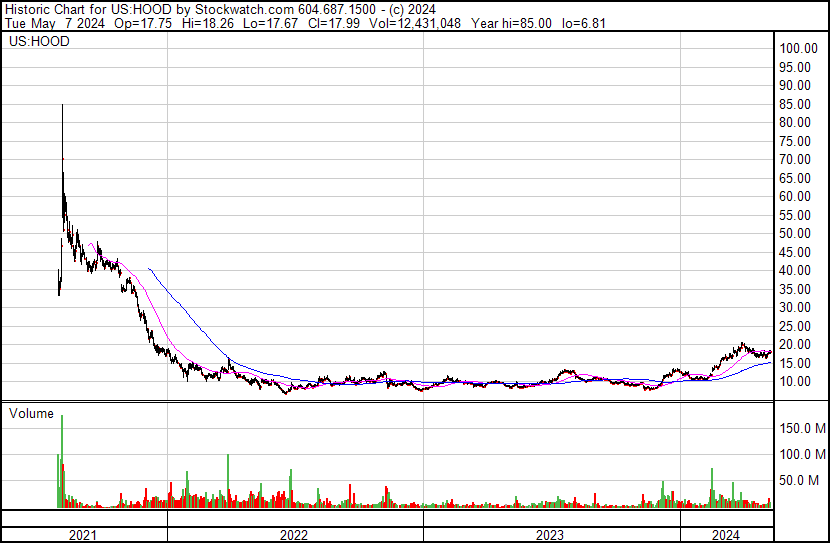
Task: Click the Vol=12,431,048 value in header
Action: (x=414, y=23)
